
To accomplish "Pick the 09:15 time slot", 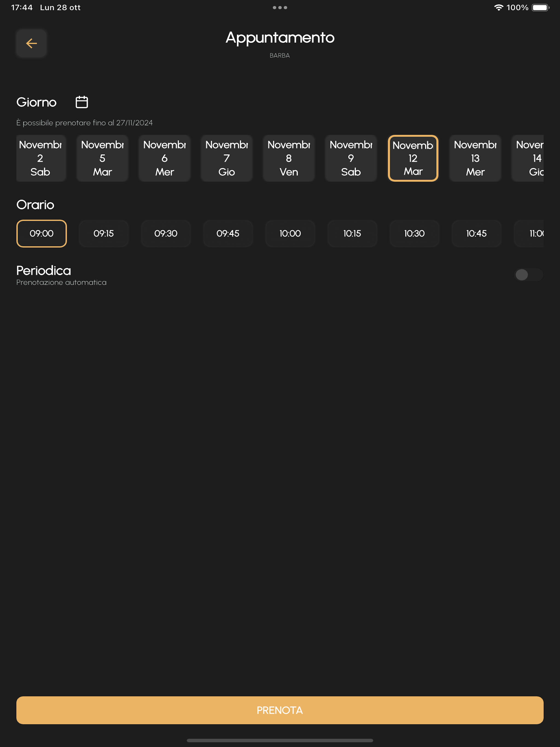I will (x=104, y=233).
